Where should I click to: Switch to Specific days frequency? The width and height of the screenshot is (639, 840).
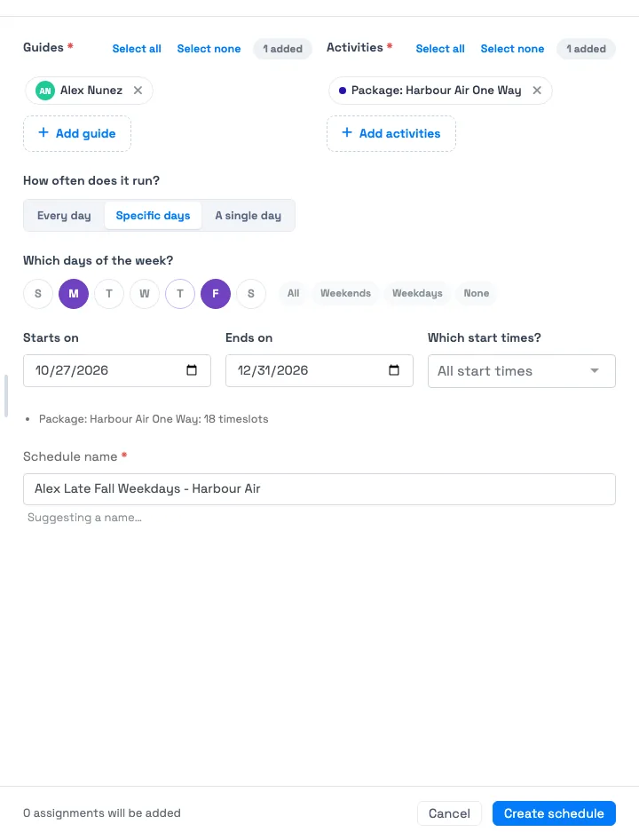coord(154,216)
